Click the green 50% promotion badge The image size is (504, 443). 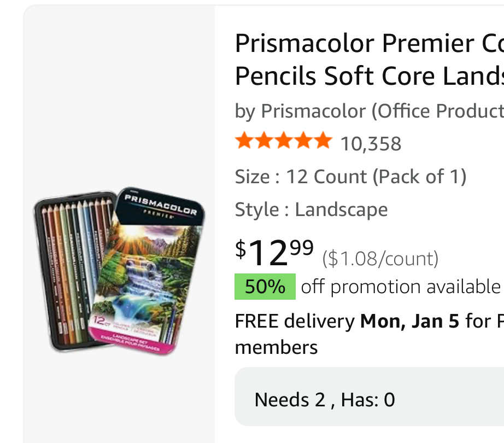pyautogui.click(x=265, y=287)
